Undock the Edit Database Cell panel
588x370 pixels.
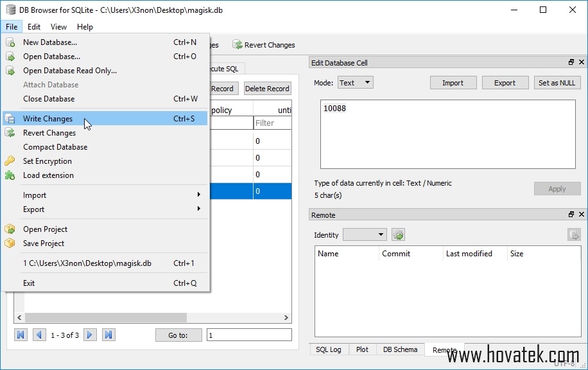571,62
